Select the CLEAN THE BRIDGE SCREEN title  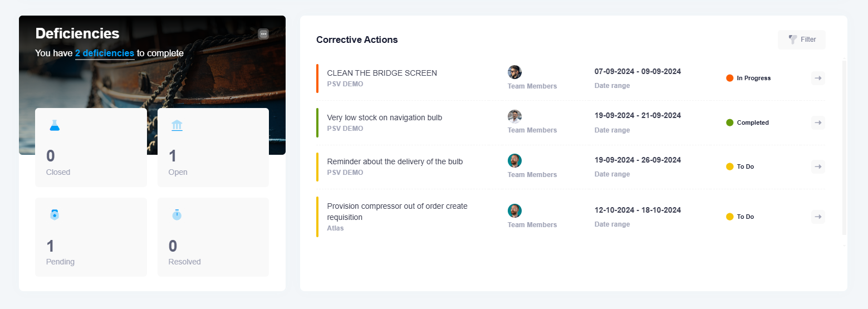pyautogui.click(x=382, y=73)
